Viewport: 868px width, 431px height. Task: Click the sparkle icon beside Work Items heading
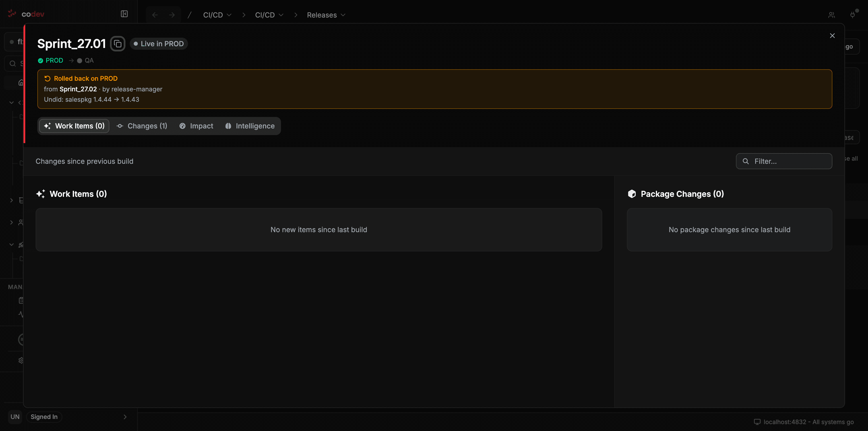pos(41,194)
